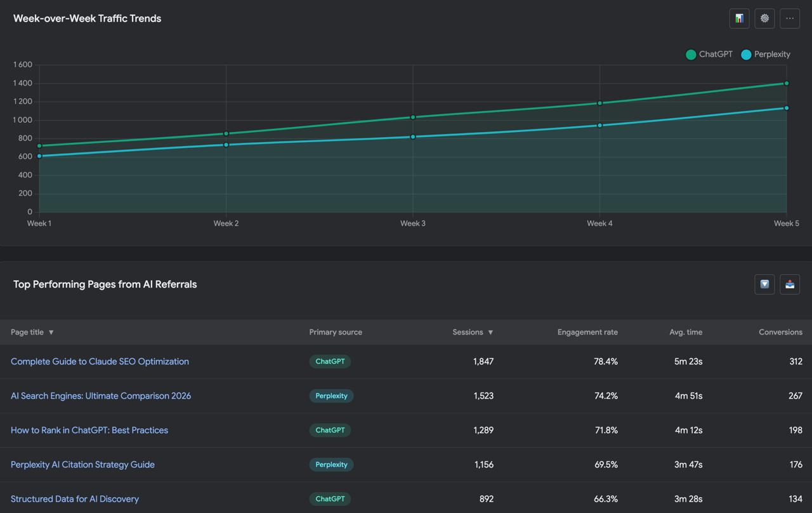Click the engagement rate 71.8%
This screenshot has width=812, height=513.
[x=606, y=430]
